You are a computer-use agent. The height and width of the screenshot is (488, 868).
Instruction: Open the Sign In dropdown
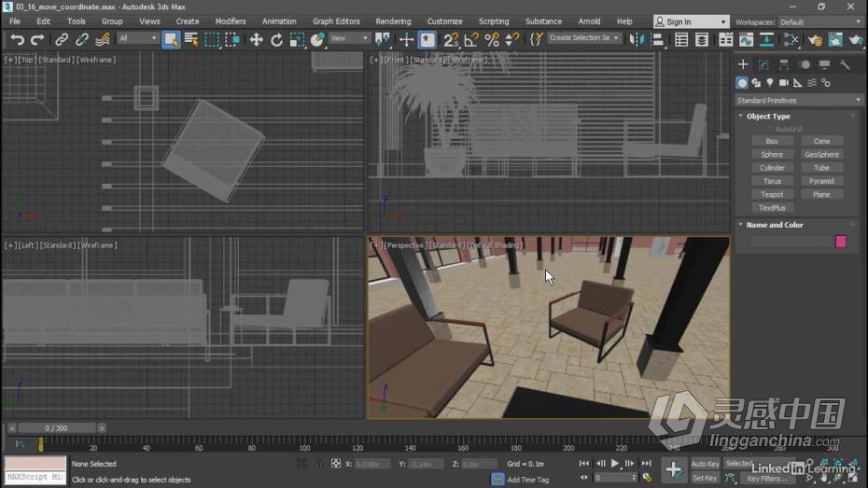point(691,21)
